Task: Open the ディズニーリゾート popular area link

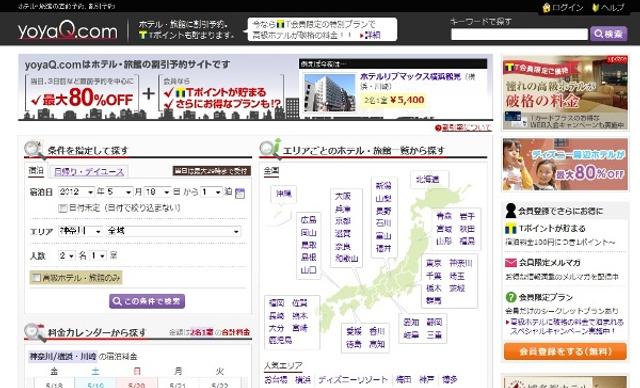Action: tap(353, 380)
